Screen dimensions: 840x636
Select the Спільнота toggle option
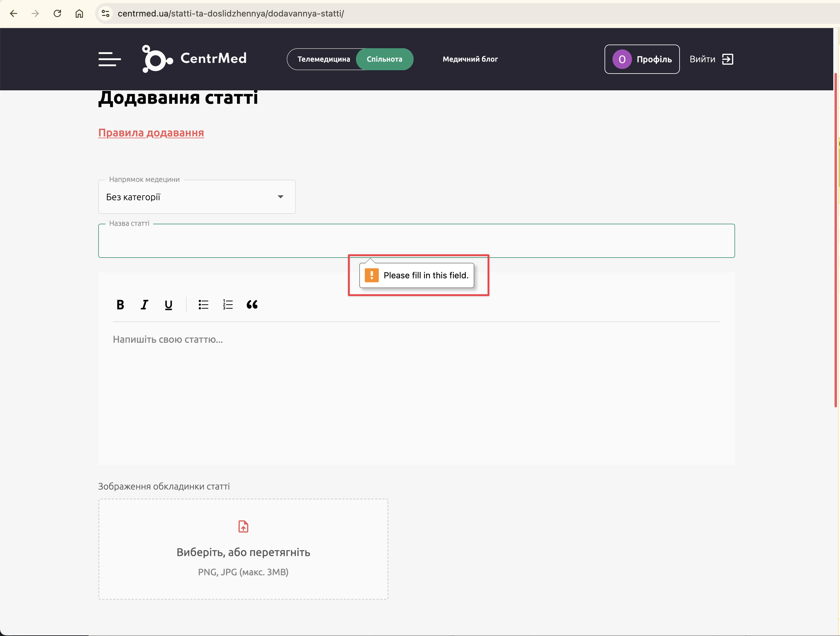[384, 59]
